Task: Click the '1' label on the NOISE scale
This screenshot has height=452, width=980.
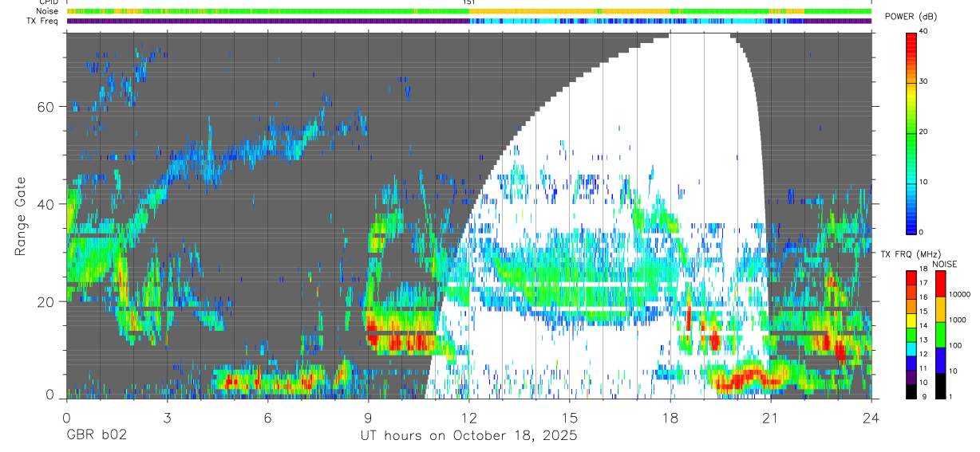Action: point(950,397)
